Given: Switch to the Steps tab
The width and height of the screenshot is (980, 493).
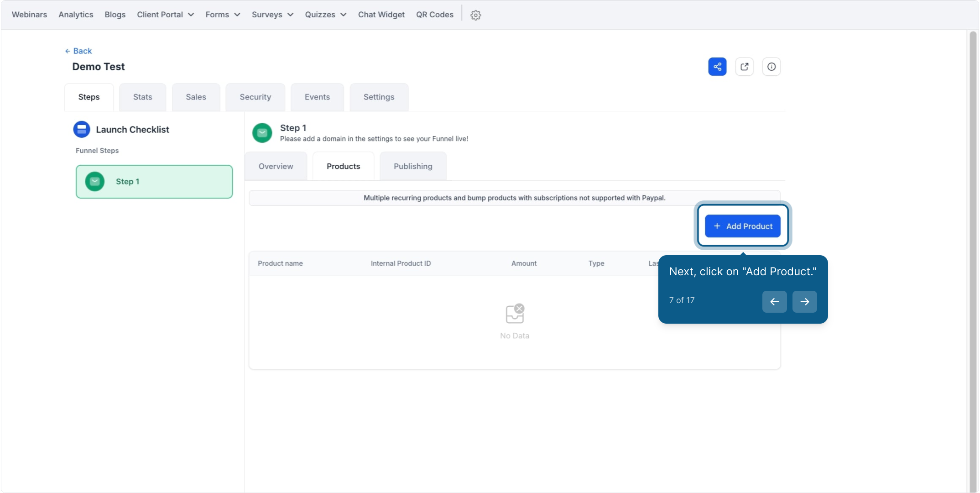Looking at the screenshot, I should point(89,97).
